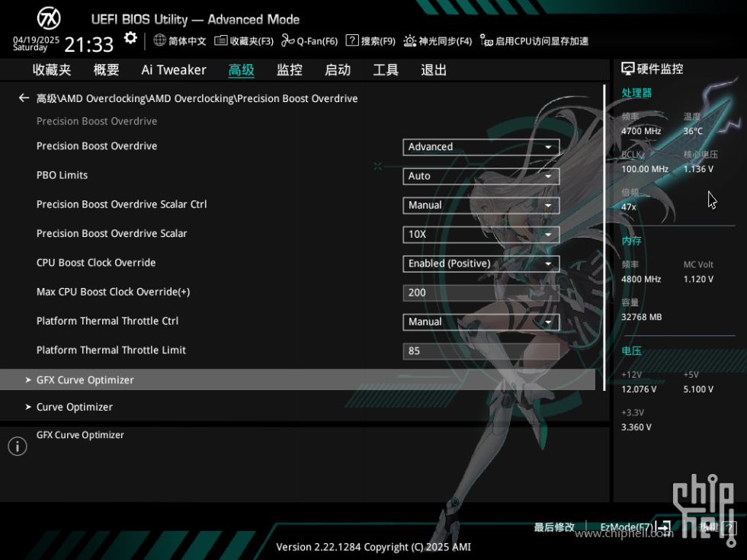Click the Platform Thermal Throttle Limit field
747x560 pixels.
point(481,351)
